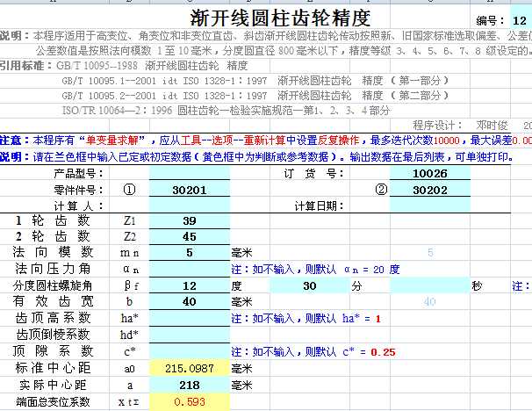Click the 2轮齿数 row label

pyautogui.click(x=53, y=236)
